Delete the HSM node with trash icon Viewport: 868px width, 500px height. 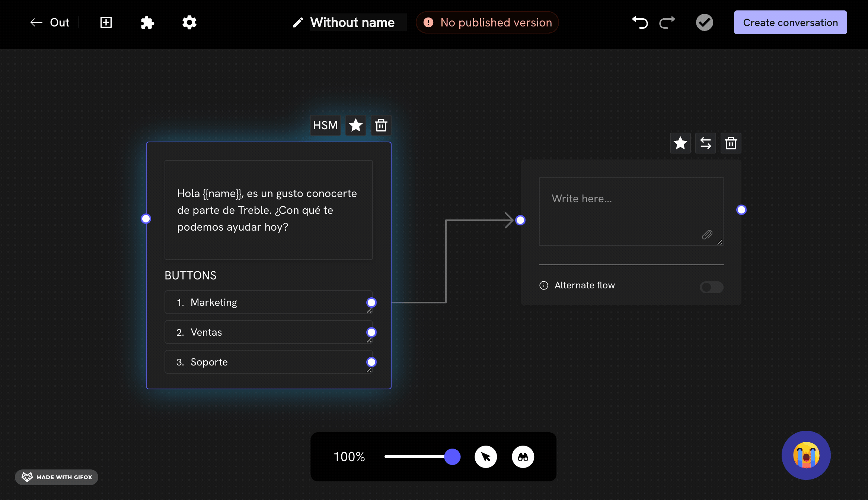tap(381, 125)
